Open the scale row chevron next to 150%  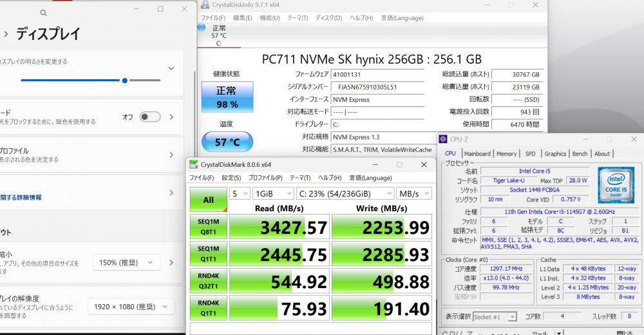171,263
